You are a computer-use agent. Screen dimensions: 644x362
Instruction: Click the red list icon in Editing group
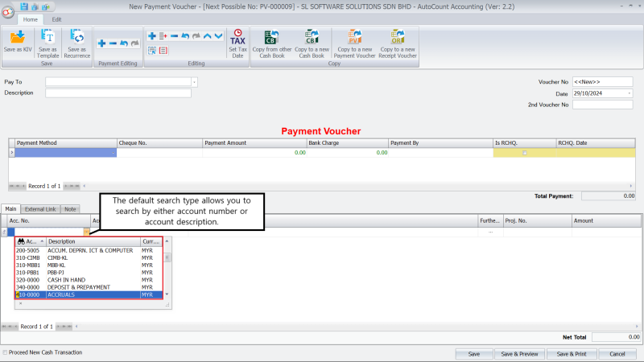pyautogui.click(x=163, y=51)
